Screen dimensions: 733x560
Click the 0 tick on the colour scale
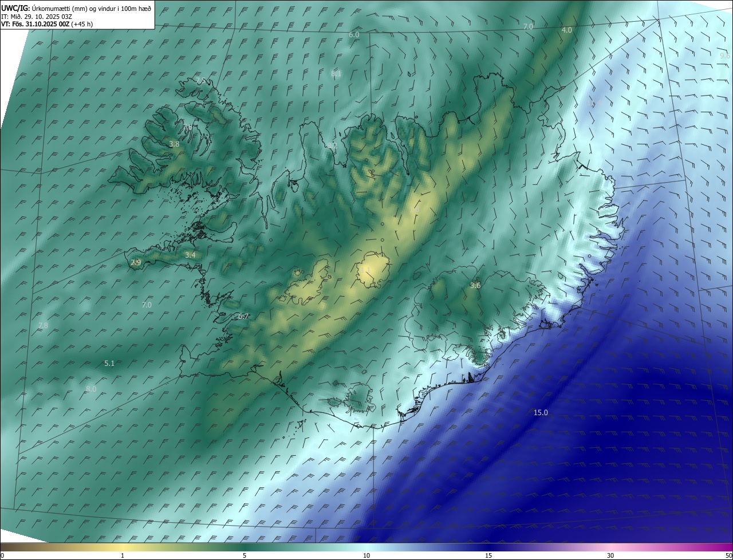tap(2, 555)
